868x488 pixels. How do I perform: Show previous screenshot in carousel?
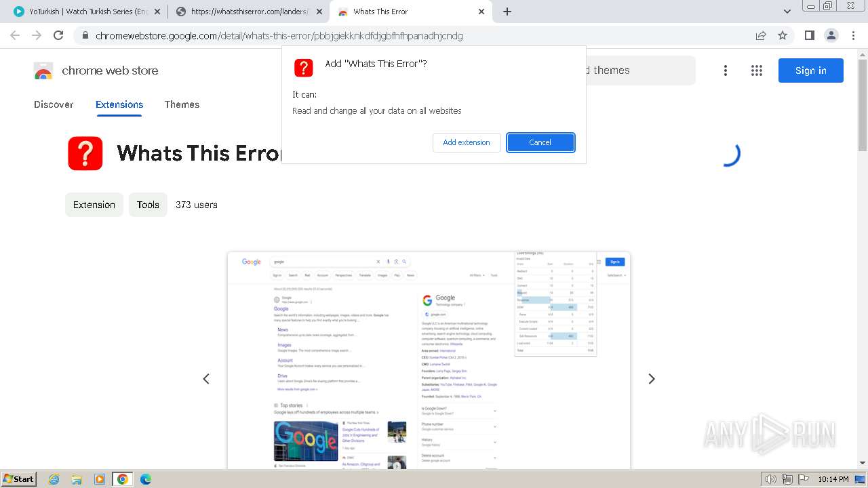[206, 379]
